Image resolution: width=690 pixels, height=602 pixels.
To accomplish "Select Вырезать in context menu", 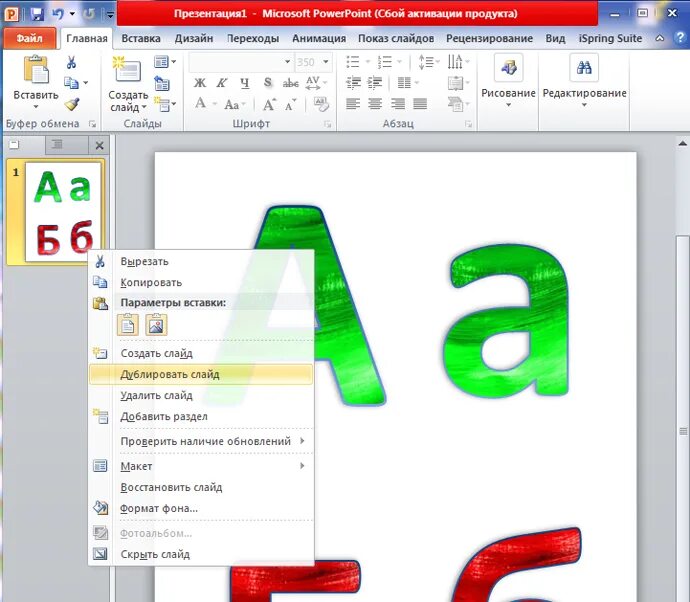I will tap(201, 261).
